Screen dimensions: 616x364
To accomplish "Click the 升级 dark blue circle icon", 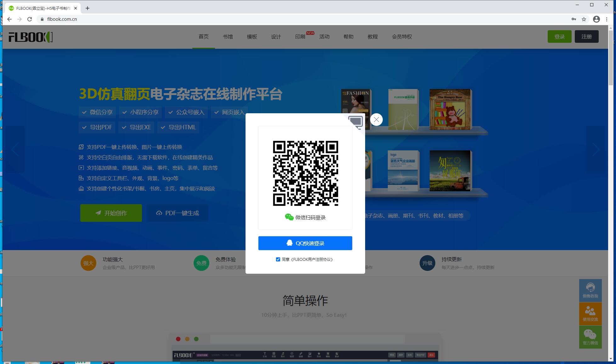I will click(x=427, y=263).
